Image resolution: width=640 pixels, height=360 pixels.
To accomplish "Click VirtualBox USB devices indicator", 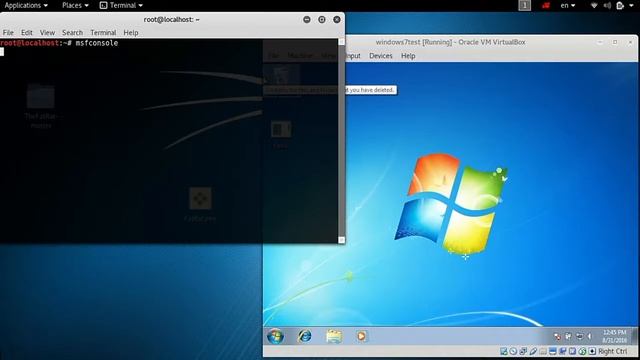I will (533, 351).
